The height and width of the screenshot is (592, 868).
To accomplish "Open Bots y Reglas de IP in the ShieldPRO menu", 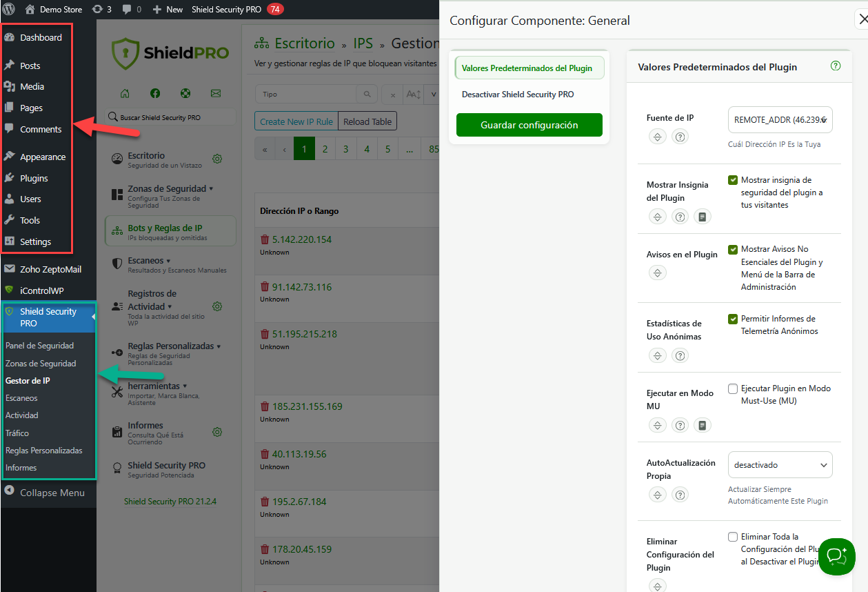I will click(x=170, y=233).
